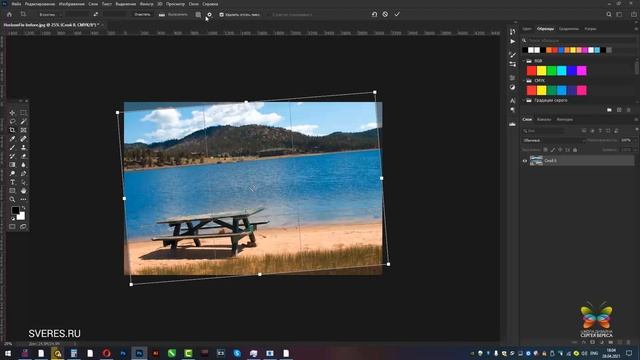
Task: Select the Clone Stamp tool
Action: pyautogui.click(x=23, y=147)
